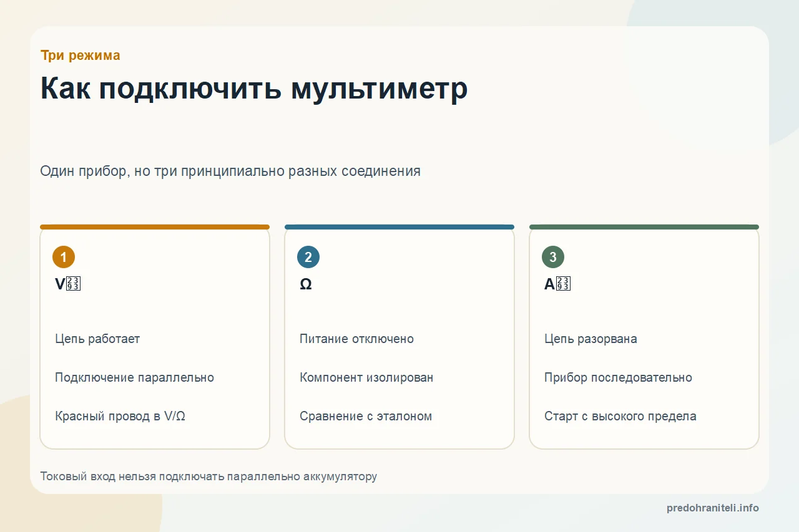Select text 'Сравнение с эталоном'
Viewport: 799px width, 532px height.
(366, 416)
